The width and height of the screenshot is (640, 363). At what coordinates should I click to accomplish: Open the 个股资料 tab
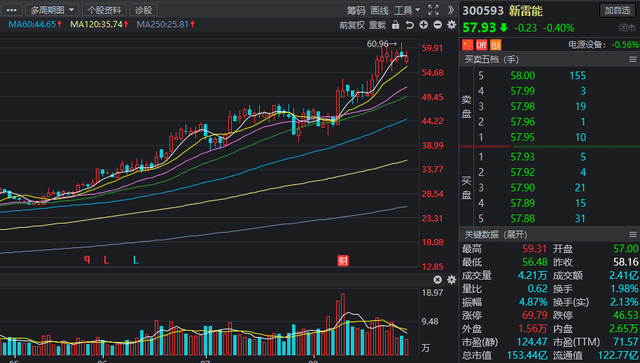104,10
